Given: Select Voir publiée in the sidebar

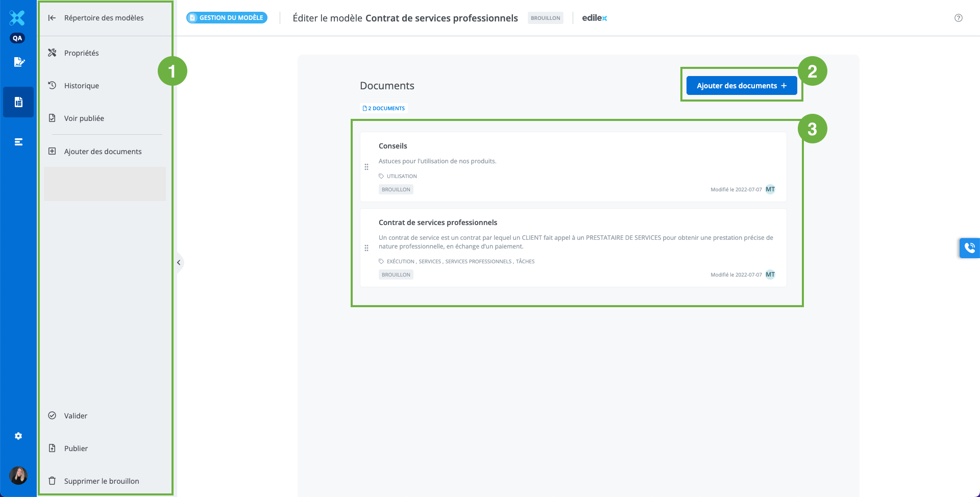Looking at the screenshot, I should tap(84, 118).
